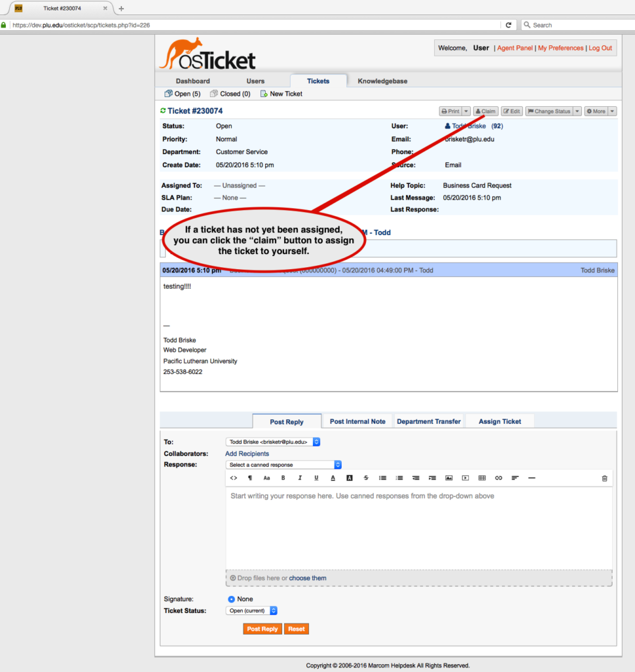The height and width of the screenshot is (672, 635).
Task: Insert a hyperlink in the response
Action: coord(499,478)
